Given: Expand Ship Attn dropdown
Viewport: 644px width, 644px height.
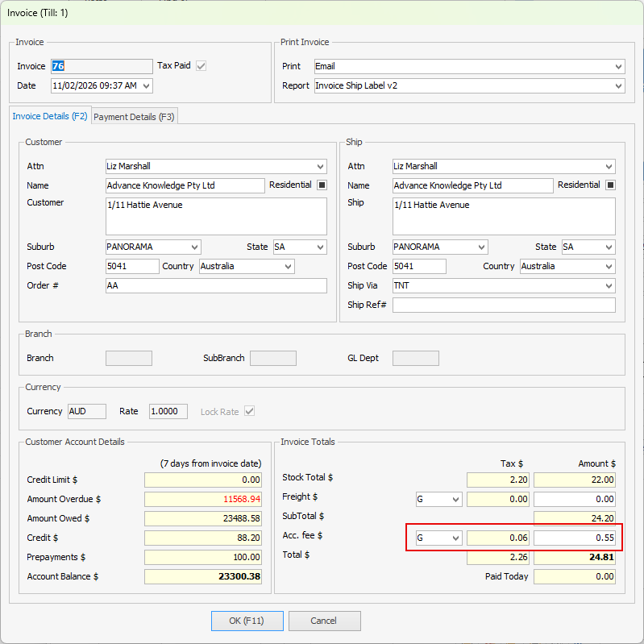Looking at the screenshot, I should coord(609,166).
